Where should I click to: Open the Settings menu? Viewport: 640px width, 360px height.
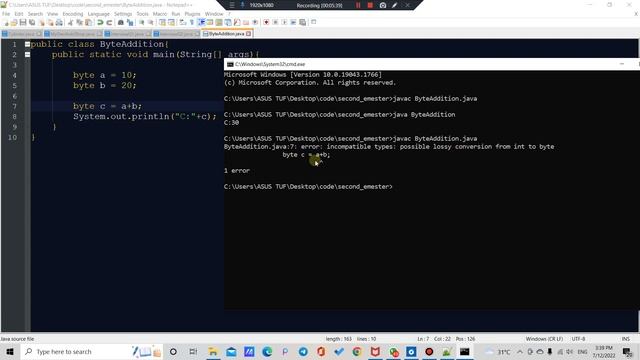click(123, 14)
